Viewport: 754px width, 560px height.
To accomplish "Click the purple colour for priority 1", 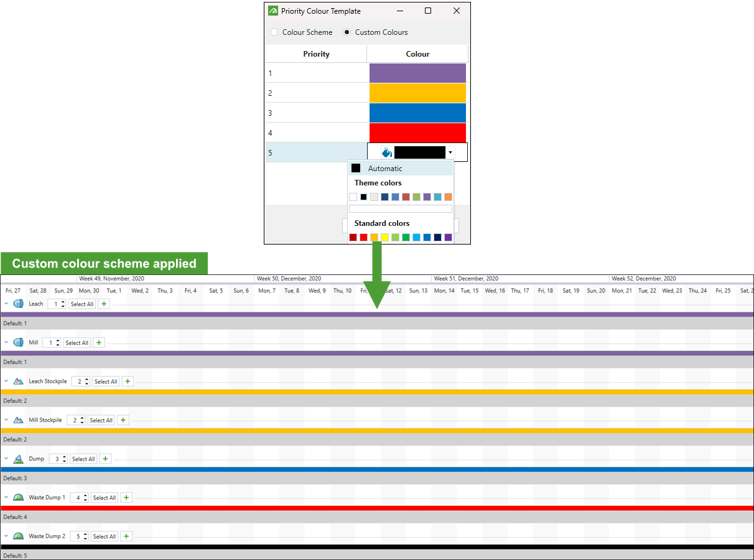I will (x=417, y=73).
